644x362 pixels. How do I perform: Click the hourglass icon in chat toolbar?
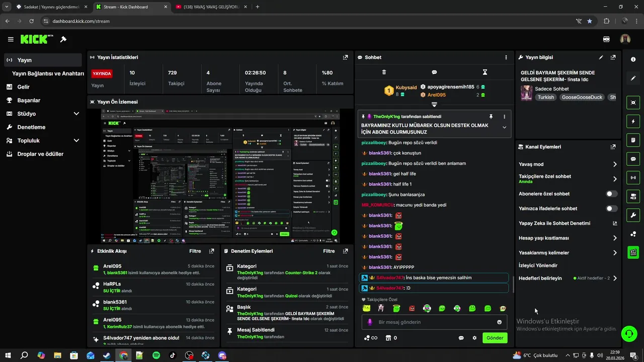[x=485, y=72]
